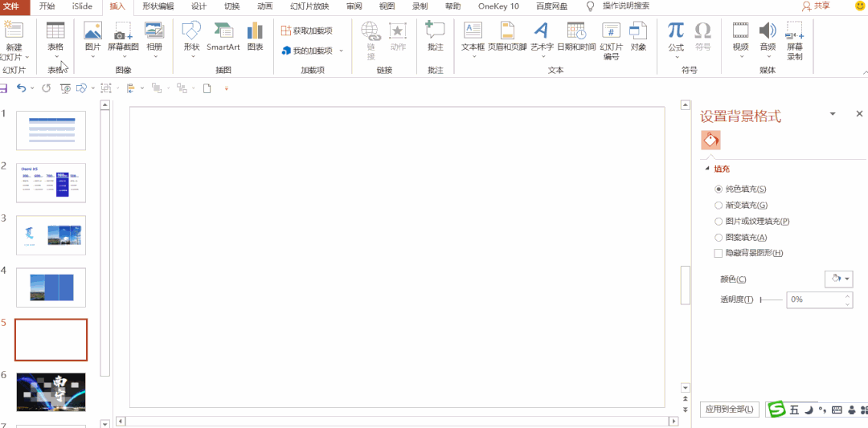The width and height of the screenshot is (868, 428).
Task: Open the align dropdown arrow in quick access toolbar
Action: 142,88
